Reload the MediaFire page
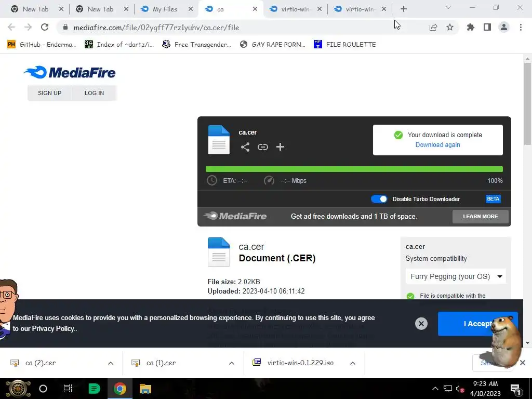Viewport: 532px width, 399px height. [x=45, y=27]
